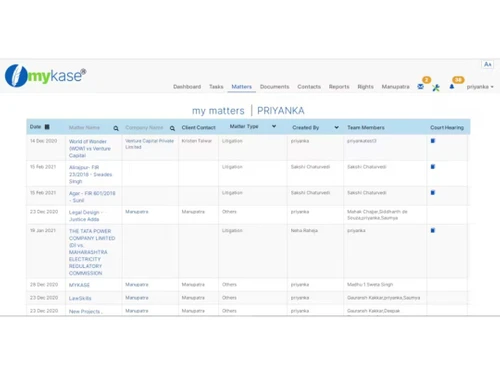Viewport: 500px width, 375px height.
Task: Open the LawSkills matter link
Action: (80, 298)
